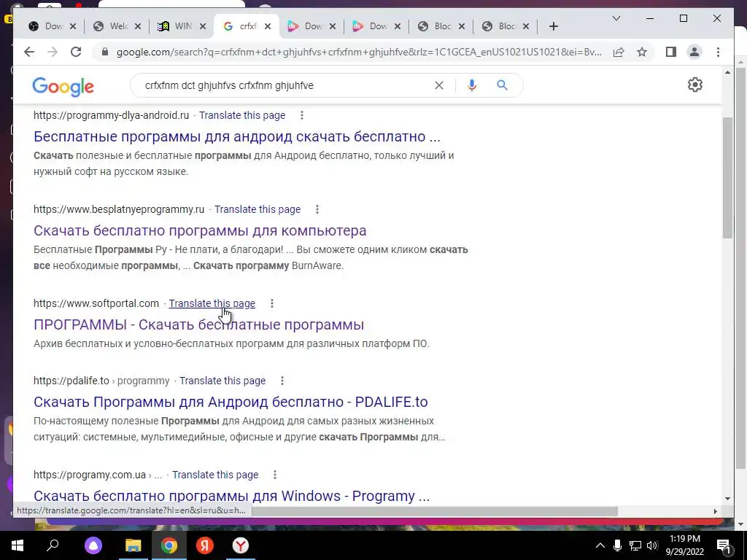
Task: Open the Chrome profile avatar menu
Action: [694, 52]
